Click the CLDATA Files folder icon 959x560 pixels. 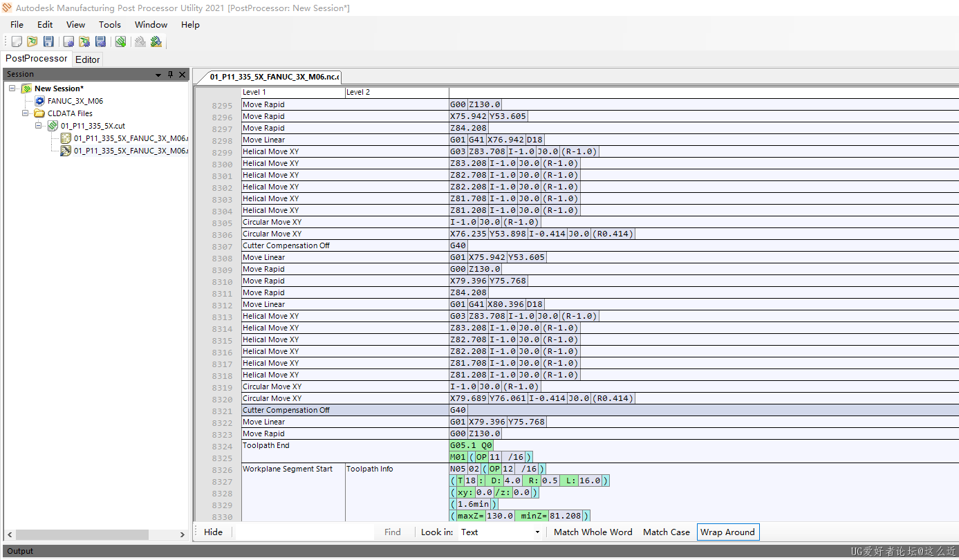tap(40, 113)
